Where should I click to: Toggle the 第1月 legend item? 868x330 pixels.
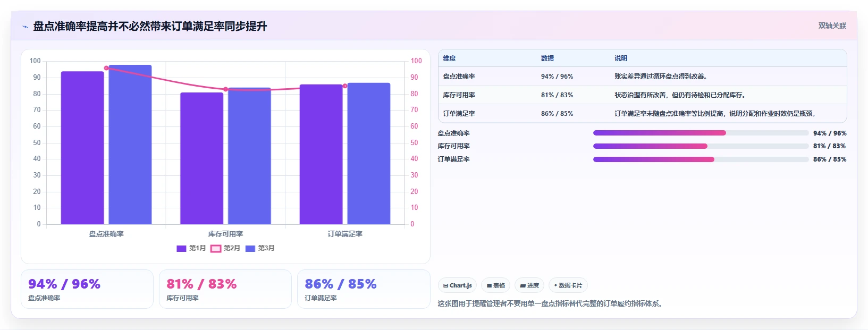(191, 248)
